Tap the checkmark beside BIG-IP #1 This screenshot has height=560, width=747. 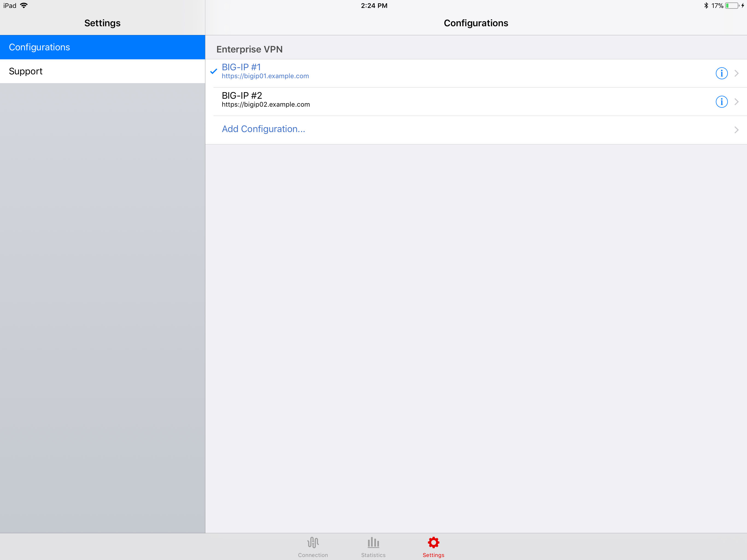(214, 71)
